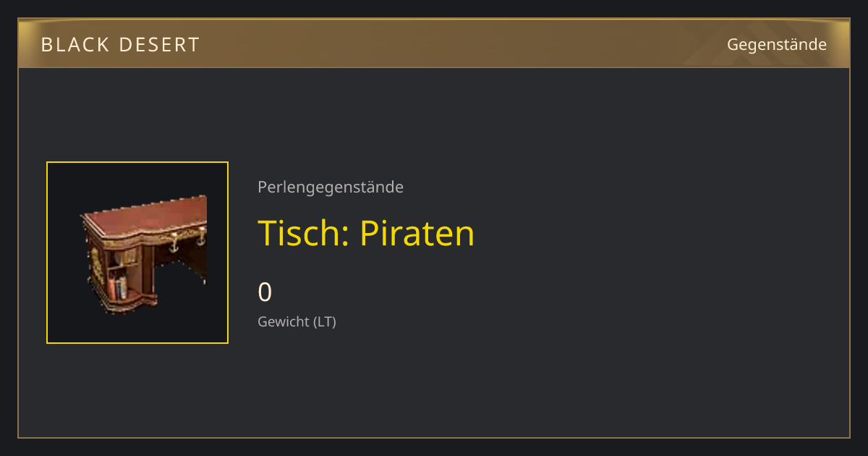Click the Gewicht (LT) label
The image size is (868, 456).
(297, 322)
